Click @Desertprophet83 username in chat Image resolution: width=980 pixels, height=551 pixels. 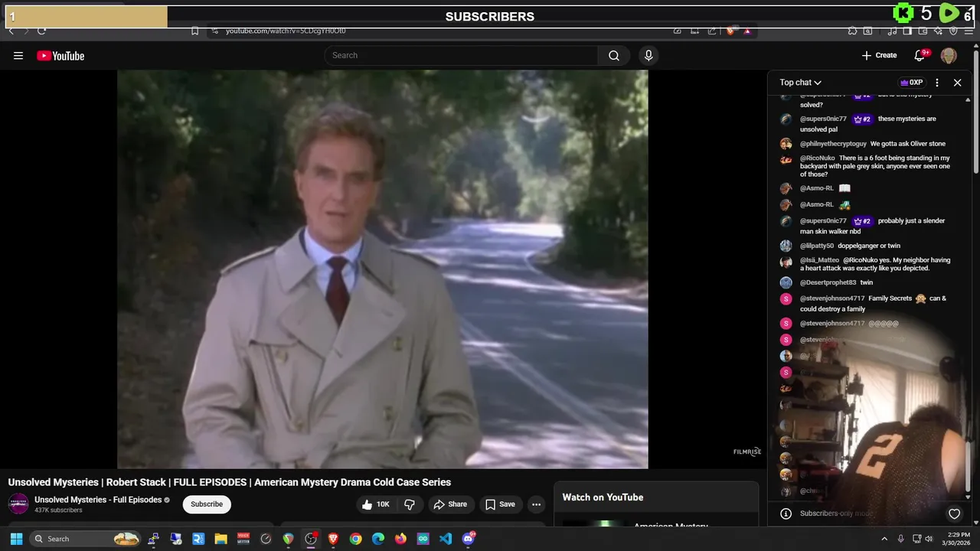click(x=827, y=282)
